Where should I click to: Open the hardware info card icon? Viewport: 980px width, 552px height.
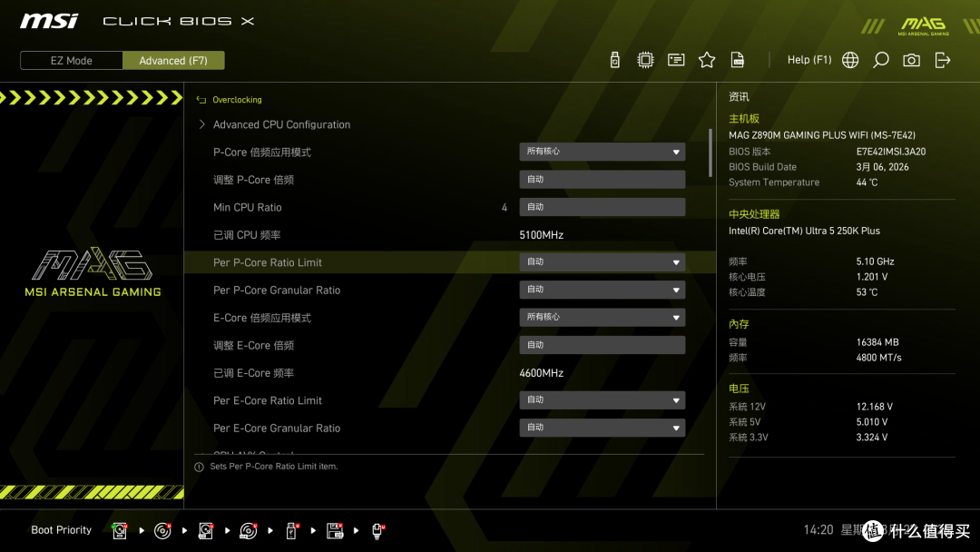[676, 60]
